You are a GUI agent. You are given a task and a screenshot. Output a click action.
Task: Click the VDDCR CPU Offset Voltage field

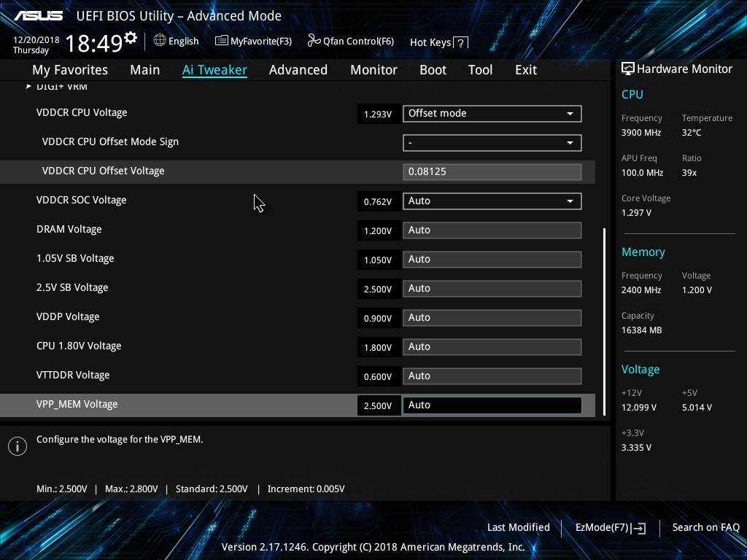tap(492, 172)
